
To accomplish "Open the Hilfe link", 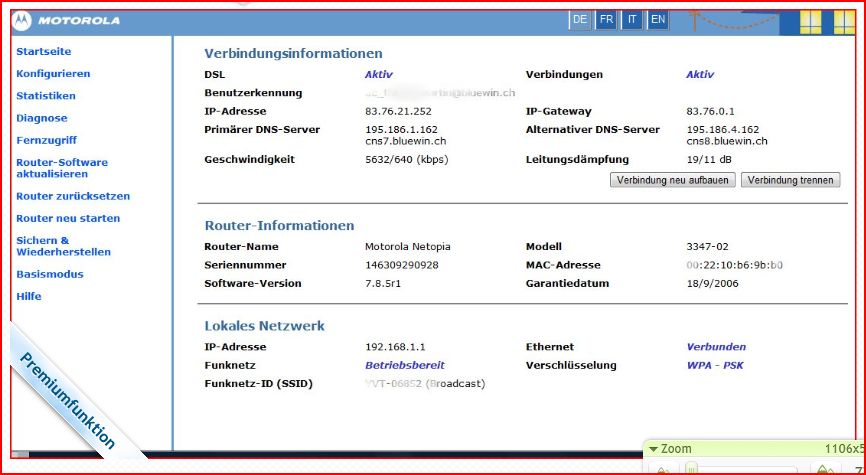I will pyautogui.click(x=29, y=296).
